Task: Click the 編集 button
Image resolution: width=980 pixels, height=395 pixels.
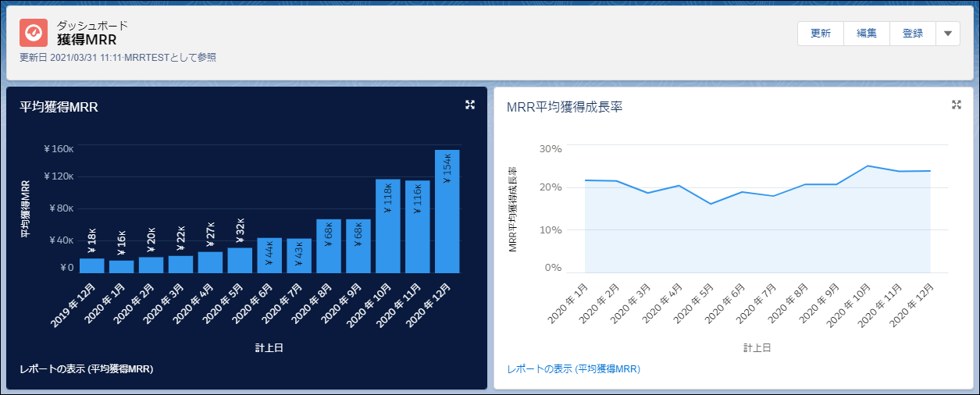Action: tap(867, 34)
